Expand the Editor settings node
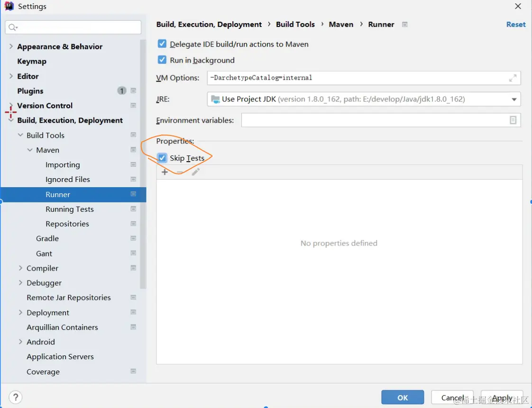The width and height of the screenshot is (532, 408). click(11, 76)
